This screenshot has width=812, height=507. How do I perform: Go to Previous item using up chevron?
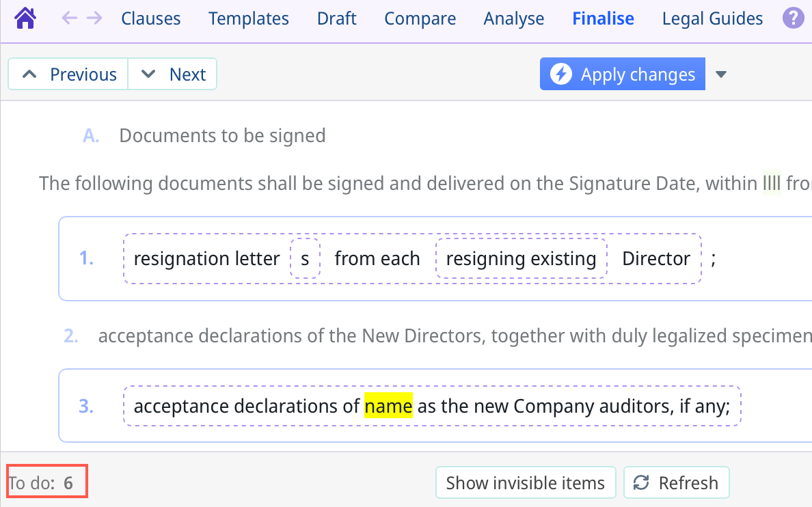click(x=29, y=74)
